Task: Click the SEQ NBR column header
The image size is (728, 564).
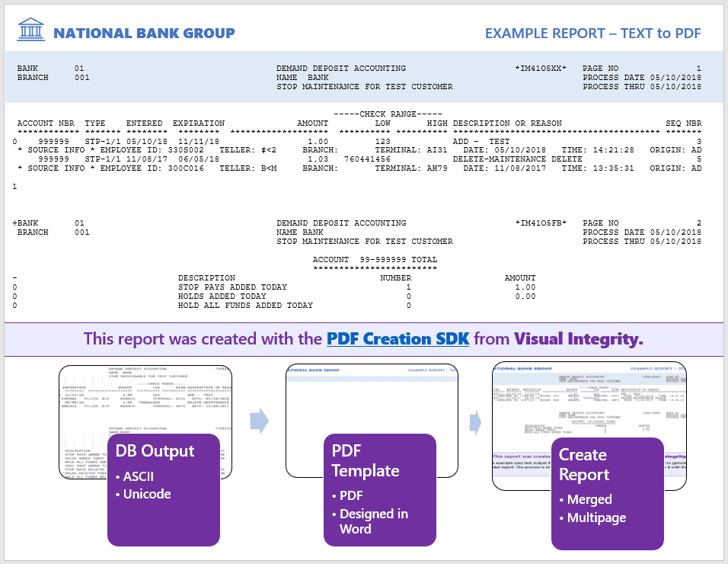Action: 683,123
